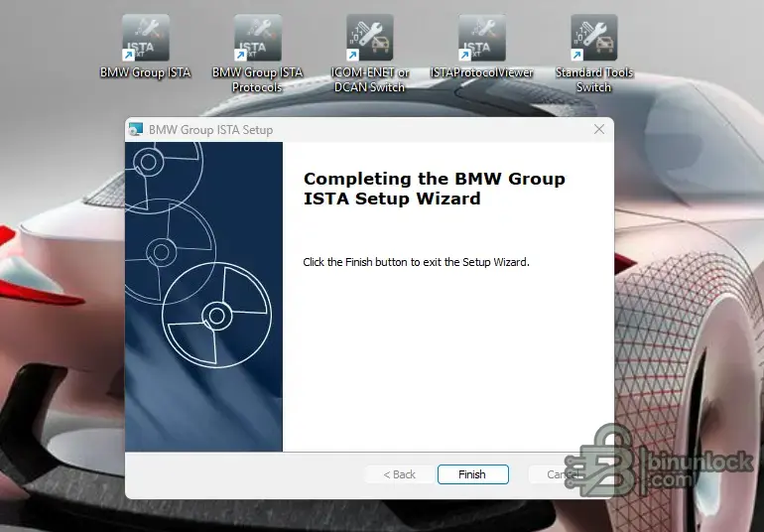Click the 'Click the Finish button to exit' message
Viewport: 764px width, 532px height.
(416, 262)
